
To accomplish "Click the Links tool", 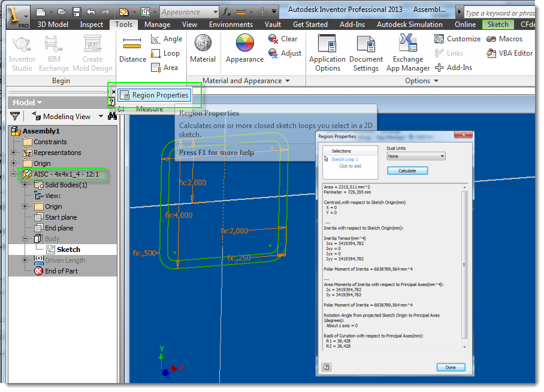I will coord(449,53).
